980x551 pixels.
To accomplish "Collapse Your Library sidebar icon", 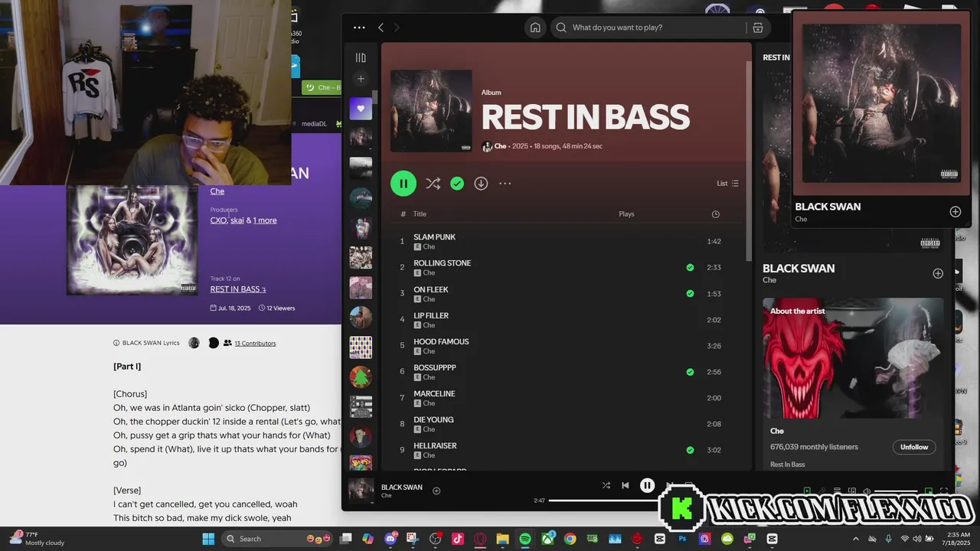I will [361, 57].
